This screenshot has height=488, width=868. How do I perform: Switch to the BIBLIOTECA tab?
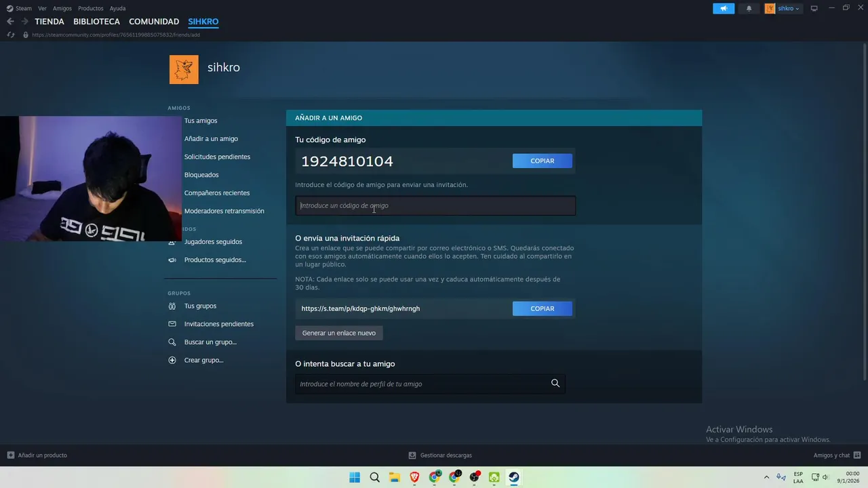[x=96, y=22]
